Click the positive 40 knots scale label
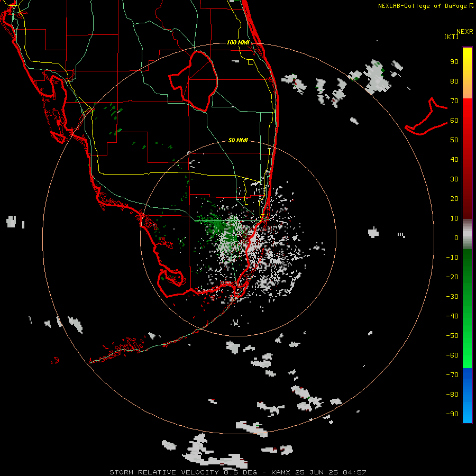The height and width of the screenshot is (476, 476). click(454, 159)
